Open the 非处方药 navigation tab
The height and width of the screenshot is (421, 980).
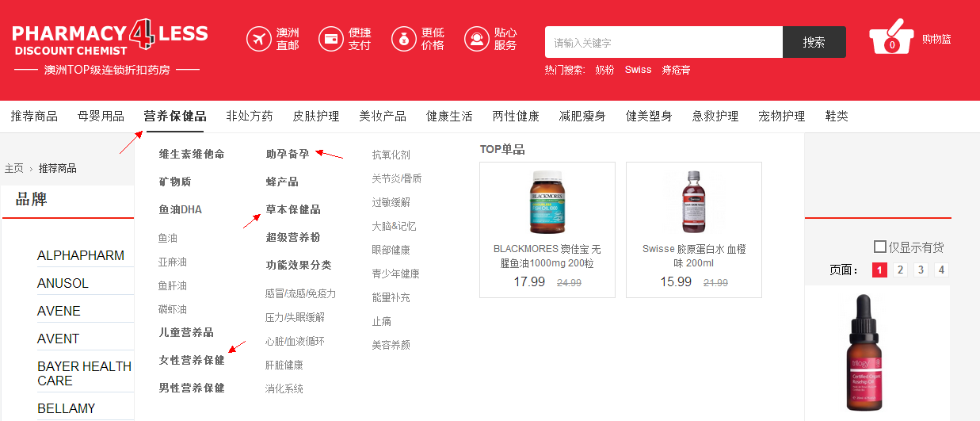[x=250, y=117]
